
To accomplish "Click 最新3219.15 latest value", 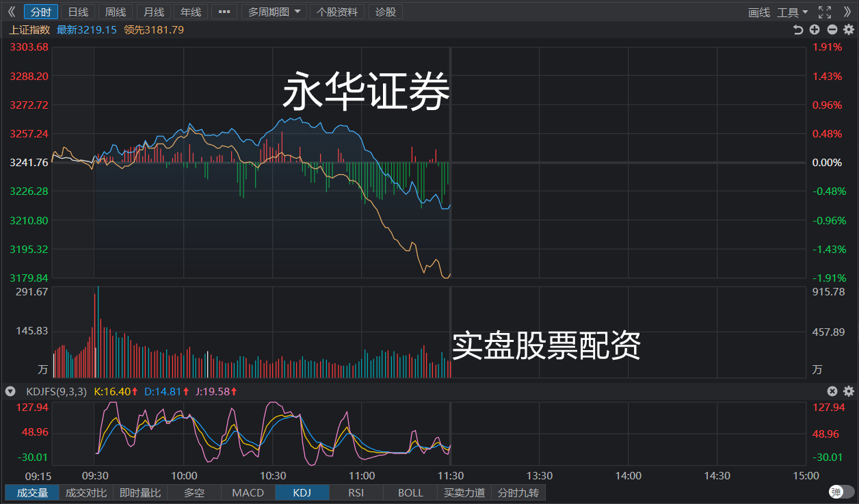I will [87, 30].
